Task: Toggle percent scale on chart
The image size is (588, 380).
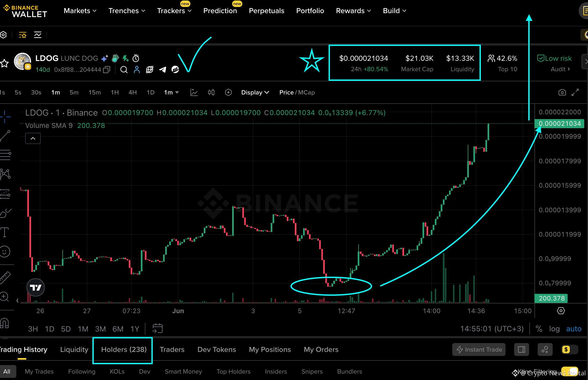Action: tap(539, 329)
